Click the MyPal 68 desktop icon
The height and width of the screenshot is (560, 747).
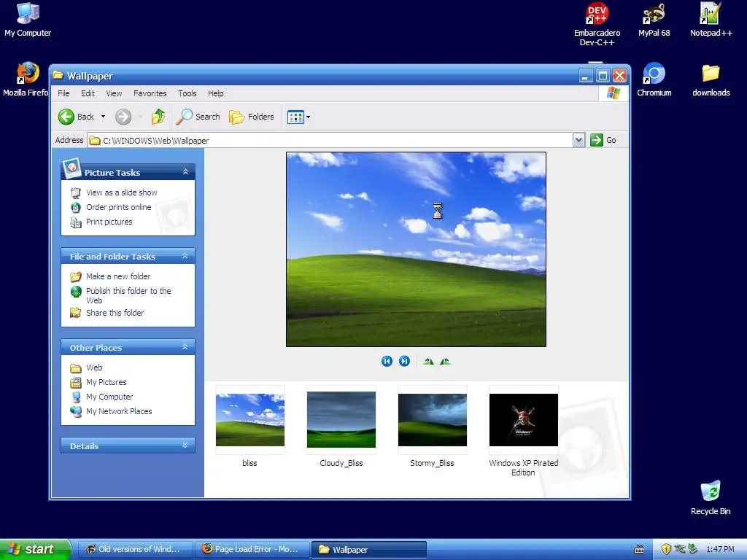pyautogui.click(x=654, y=20)
